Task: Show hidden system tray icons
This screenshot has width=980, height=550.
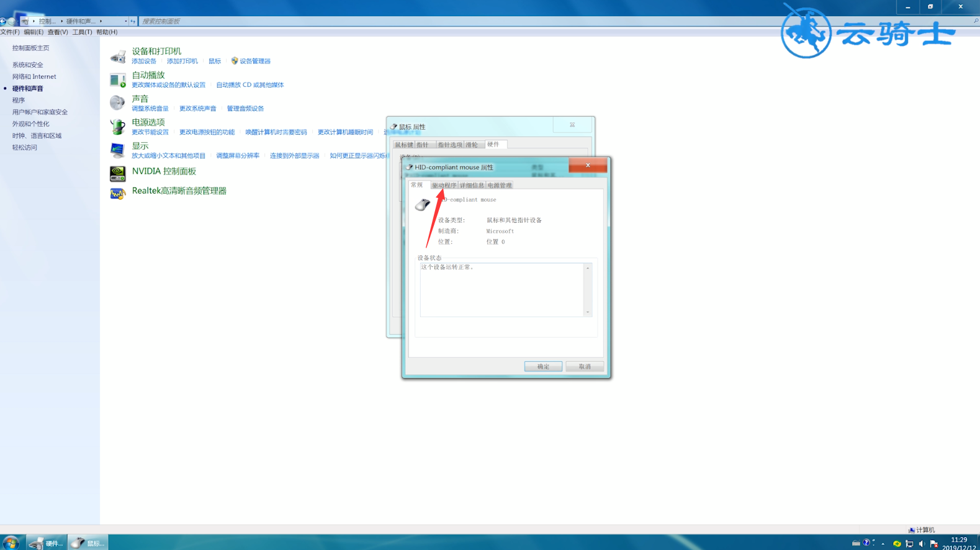Action: click(x=883, y=544)
